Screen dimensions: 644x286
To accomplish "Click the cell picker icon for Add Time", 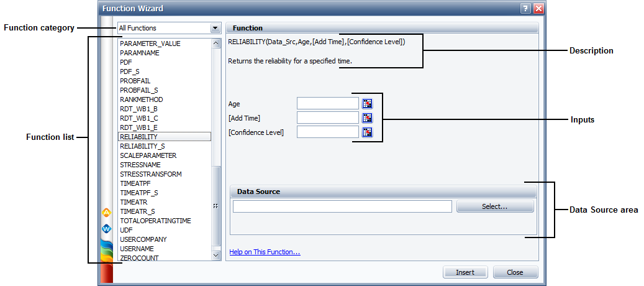I will coord(367,118).
